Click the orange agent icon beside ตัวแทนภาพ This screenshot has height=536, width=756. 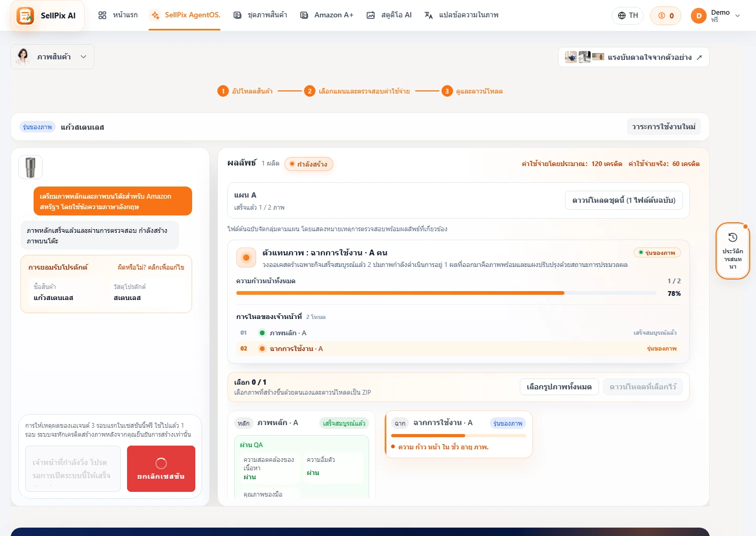(246, 257)
